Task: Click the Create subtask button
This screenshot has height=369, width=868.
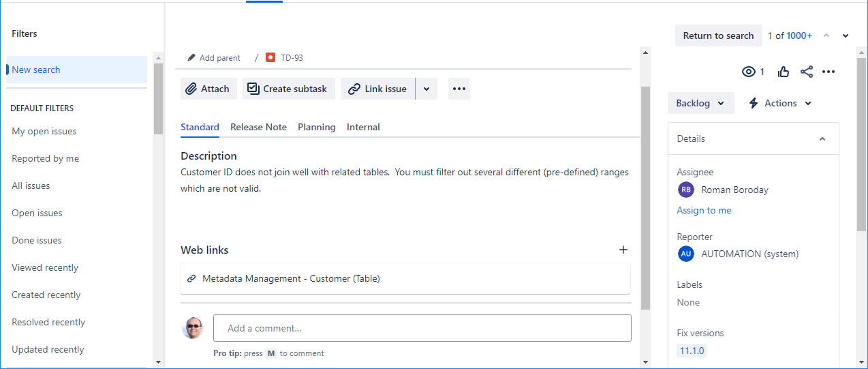Action: [x=288, y=89]
